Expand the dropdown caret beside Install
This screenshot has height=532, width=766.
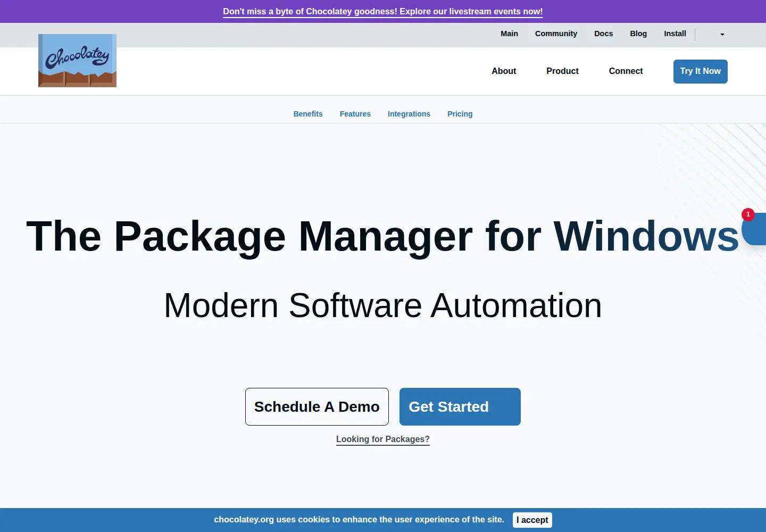pyautogui.click(x=722, y=35)
